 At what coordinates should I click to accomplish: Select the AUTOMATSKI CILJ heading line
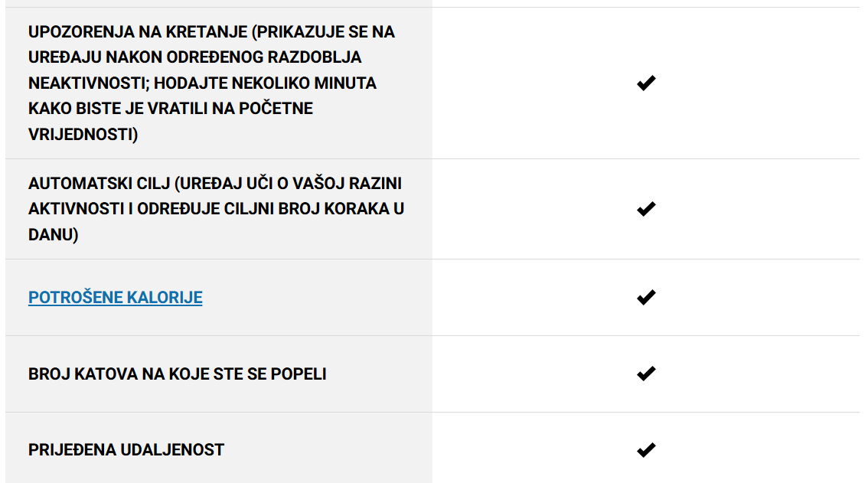pyautogui.click(x=215, y=184)
